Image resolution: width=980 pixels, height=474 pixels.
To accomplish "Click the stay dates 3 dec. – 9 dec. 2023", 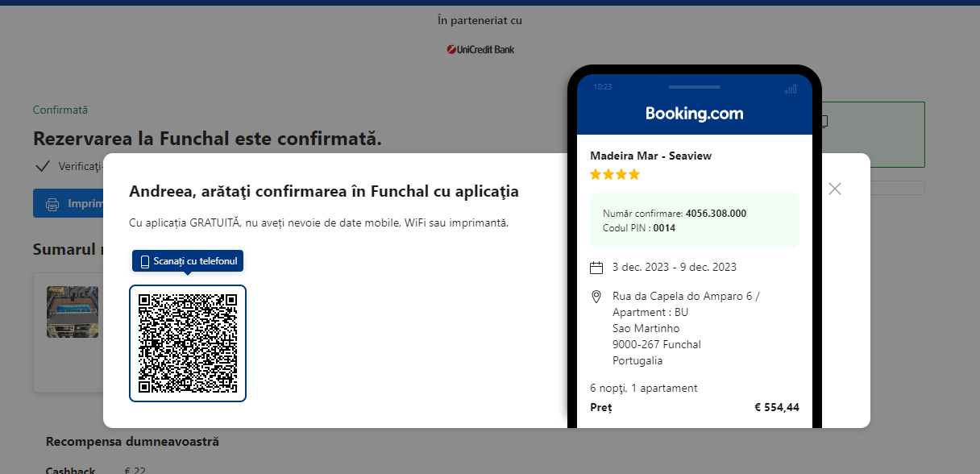I will pos(674,267).
